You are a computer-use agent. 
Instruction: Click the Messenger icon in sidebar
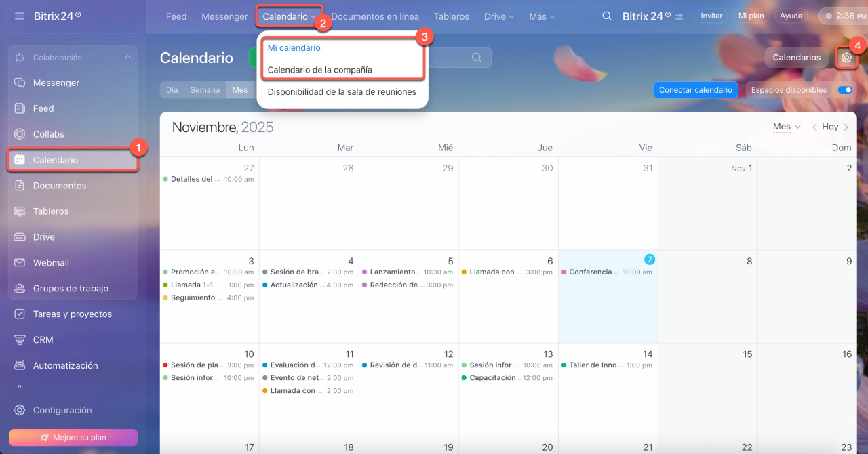[20, 83]
